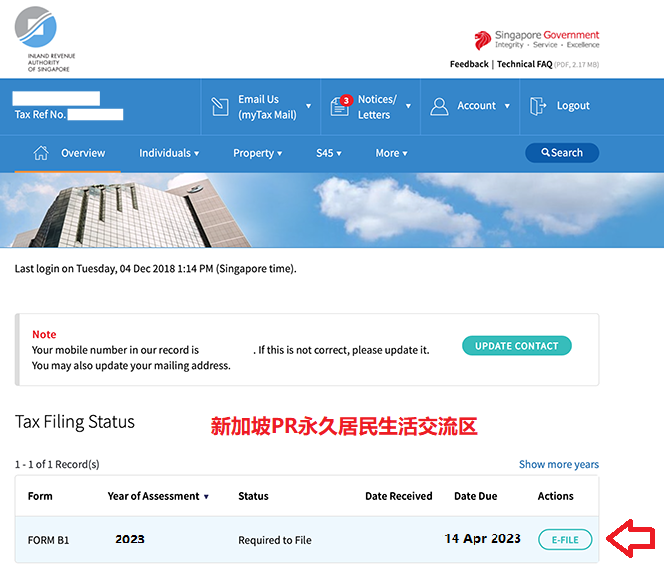665x565 pixels.
Task: Click the Actions column header
Action: tap(556, 496)
